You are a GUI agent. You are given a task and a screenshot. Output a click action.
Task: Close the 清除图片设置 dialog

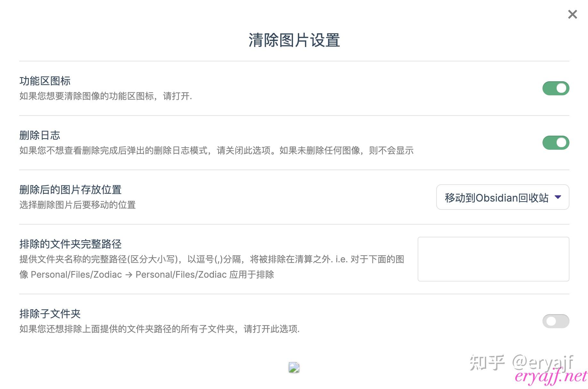572,14
